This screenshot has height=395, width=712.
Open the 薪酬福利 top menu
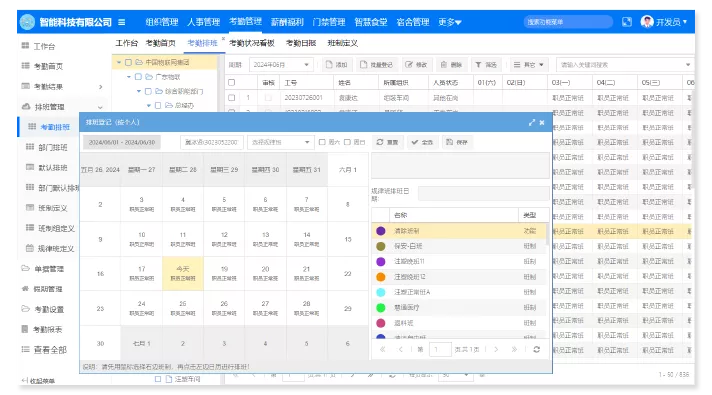click(x=287, y=22)
